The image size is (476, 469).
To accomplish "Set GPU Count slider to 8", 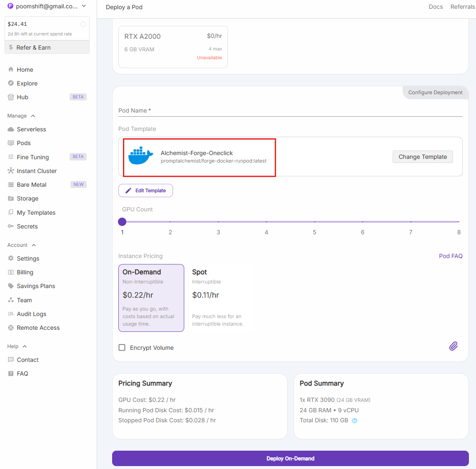I will [458, 222].
